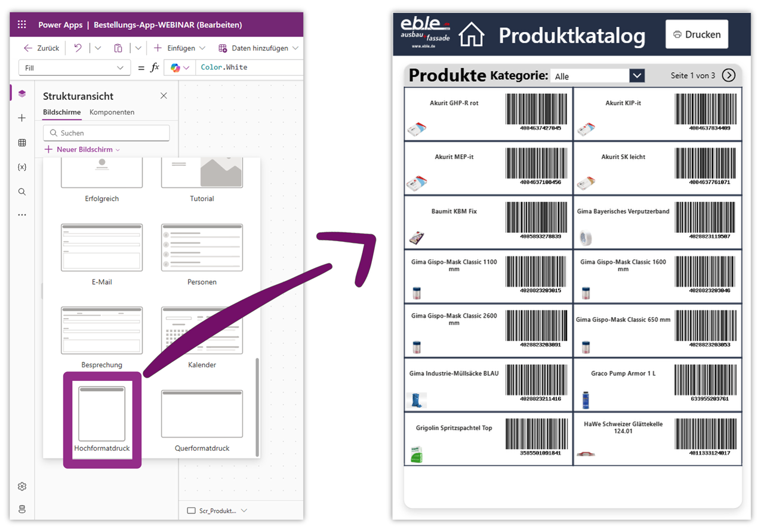Open the more options ellipsis in sidebar
Viewport: 764px width, 532px height.
[x=22, y=215]
